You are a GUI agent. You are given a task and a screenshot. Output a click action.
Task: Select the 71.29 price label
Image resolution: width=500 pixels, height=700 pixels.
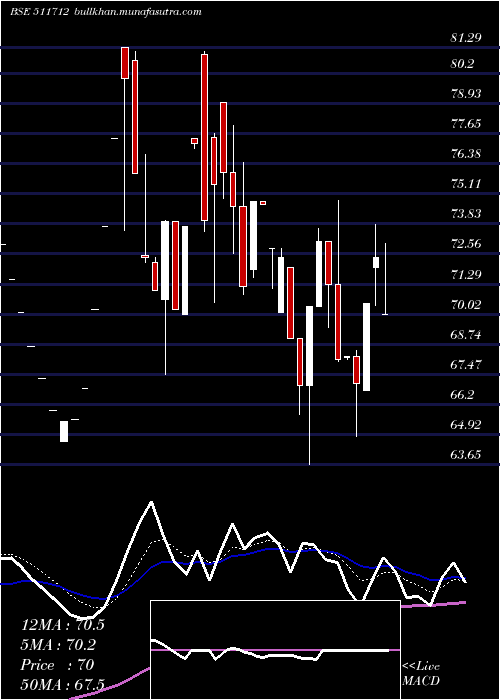(466, 275)
